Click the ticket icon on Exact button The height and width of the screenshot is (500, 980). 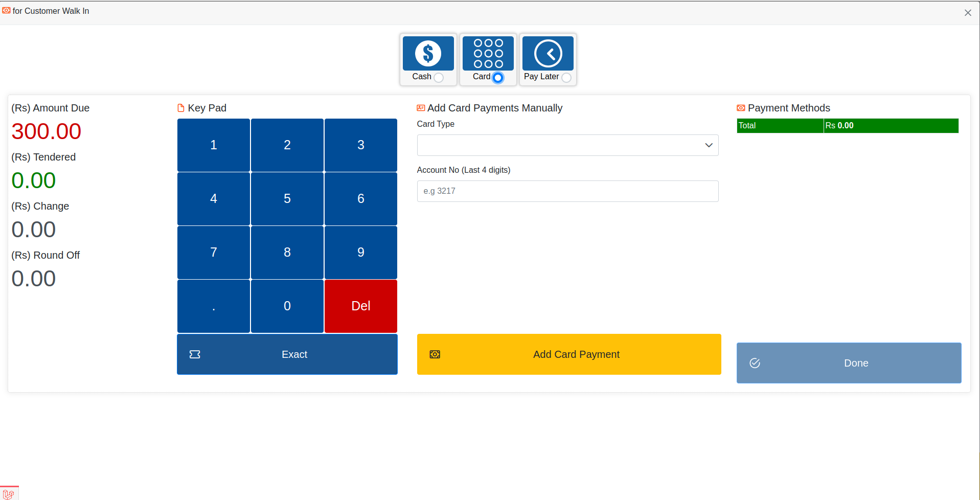click(x=195, y=354)
